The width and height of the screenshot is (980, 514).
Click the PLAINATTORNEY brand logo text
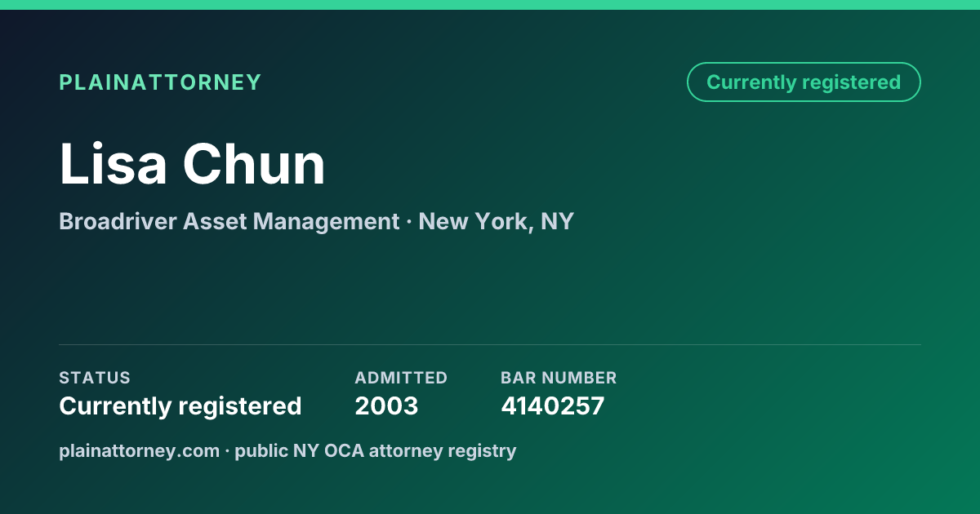click(160, 82)
